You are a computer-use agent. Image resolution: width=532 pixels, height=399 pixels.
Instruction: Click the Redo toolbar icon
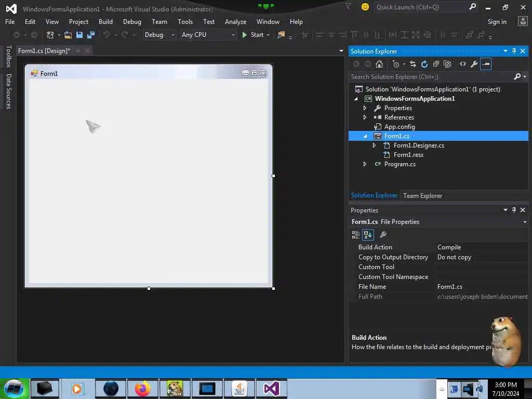tap(125, 35)
